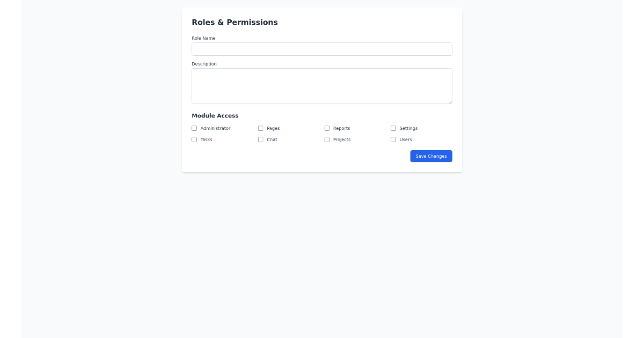
Task: Check the Settings module checkbox
Action: [x=393, y=128]
